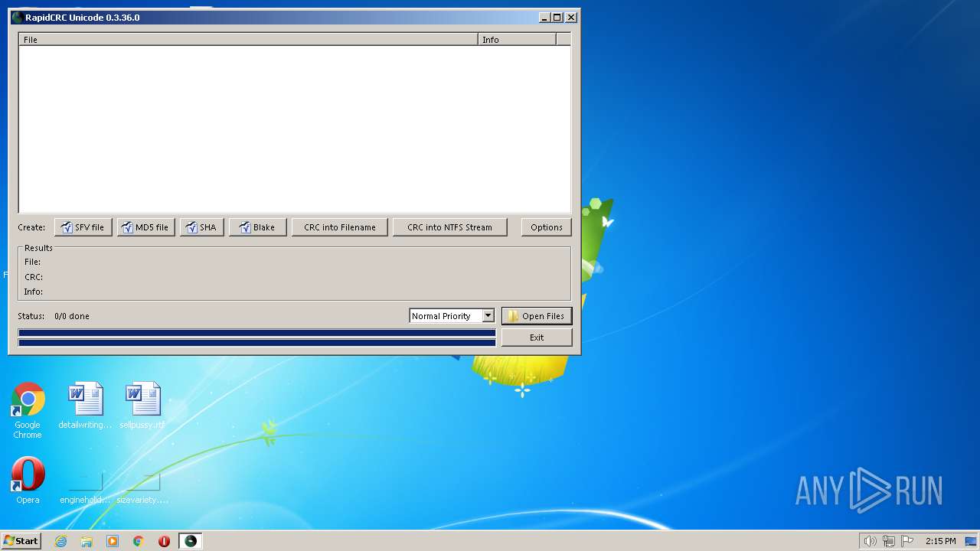This screenshot has width=980, height=551.
Task: Click the Status 0/0 done text
Action: 54,316
